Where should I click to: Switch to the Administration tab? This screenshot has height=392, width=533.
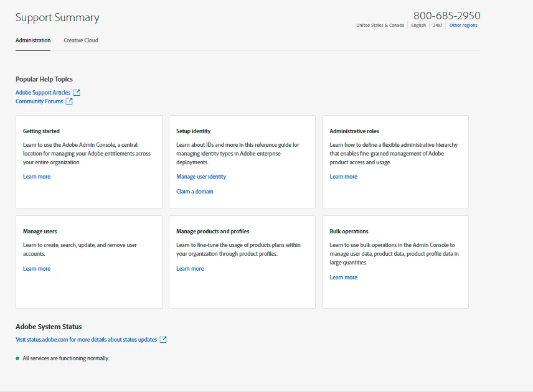point(33,40)
